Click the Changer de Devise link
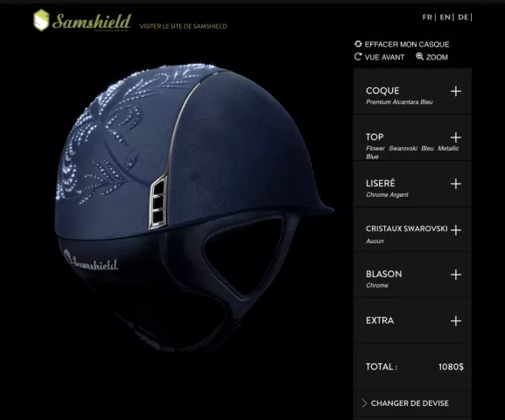 pos(410,403)
